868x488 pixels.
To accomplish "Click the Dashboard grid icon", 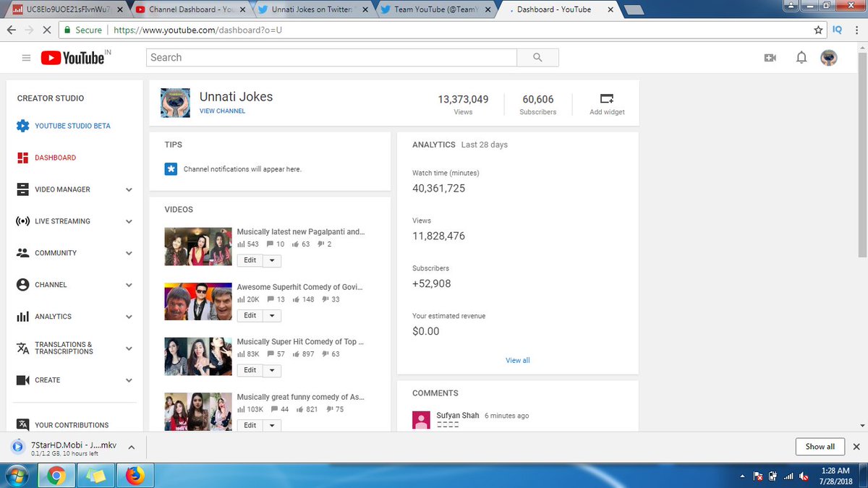I will [22, 158].
